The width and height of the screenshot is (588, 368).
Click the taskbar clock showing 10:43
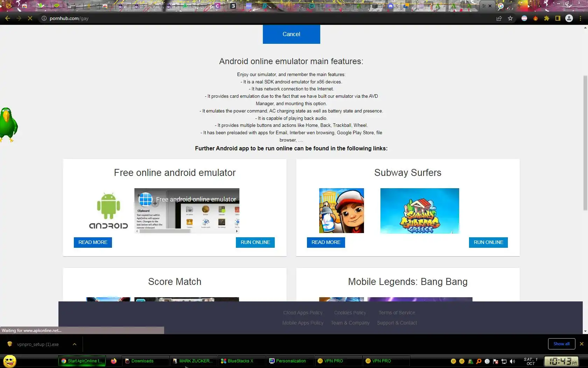pos(561,361)
